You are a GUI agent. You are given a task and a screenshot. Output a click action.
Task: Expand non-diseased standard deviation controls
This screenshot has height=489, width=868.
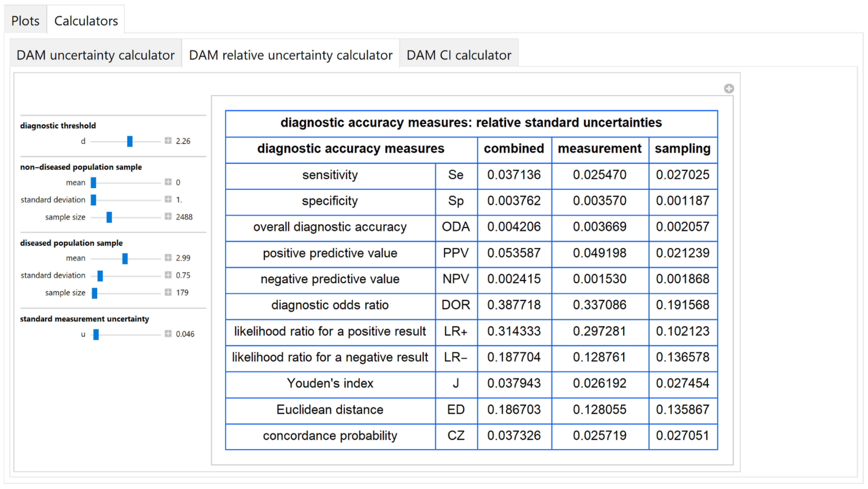click(x=168, y=199)
